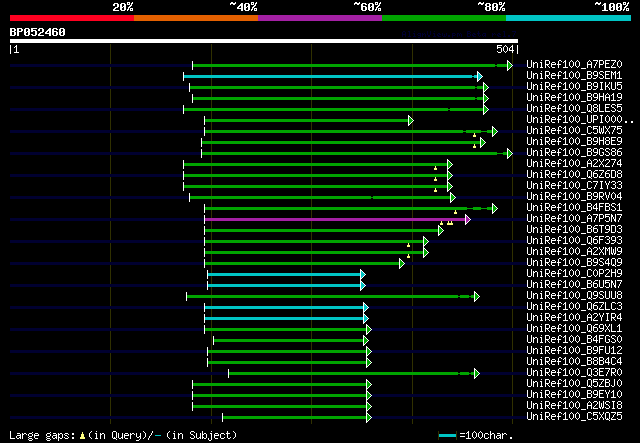Select the UniRef100_C7IY33 label
640x443 pixels.
tap(574, 186)
